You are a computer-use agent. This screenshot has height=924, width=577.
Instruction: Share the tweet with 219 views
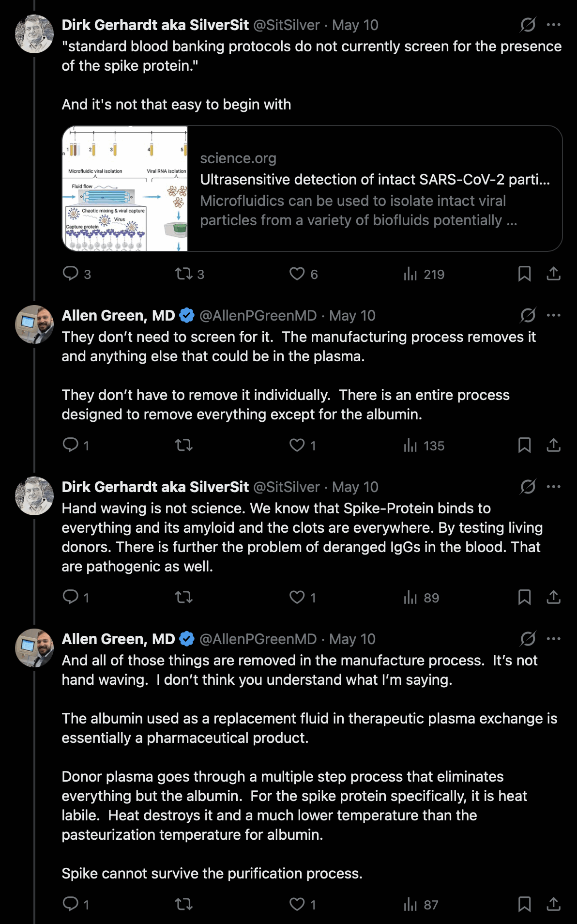(553, 274)
